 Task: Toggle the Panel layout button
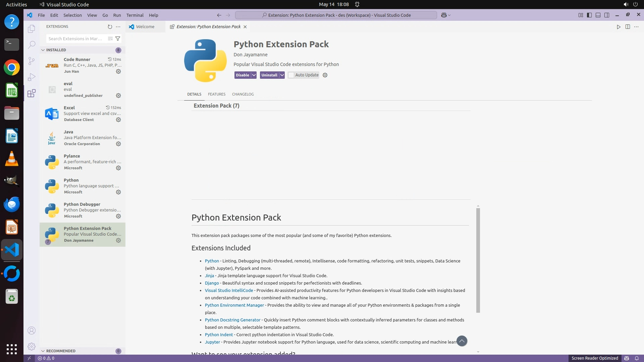click(598, 15)
